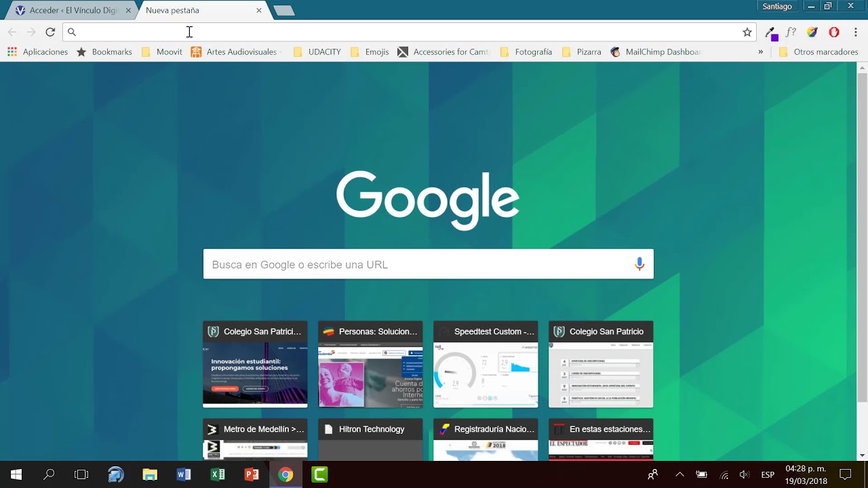Click the Google logo
This screenshot has width=868, height=488.
[x=428, y=200]
